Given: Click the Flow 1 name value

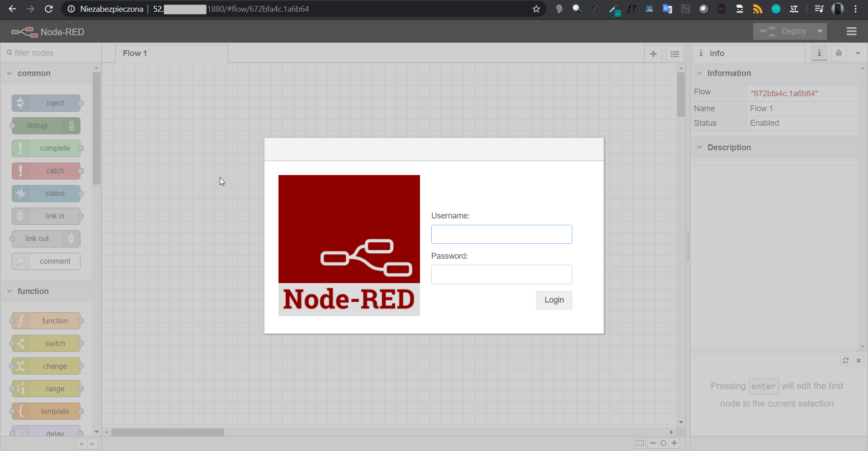Looking at the screenshot, I should coord(761,109).
